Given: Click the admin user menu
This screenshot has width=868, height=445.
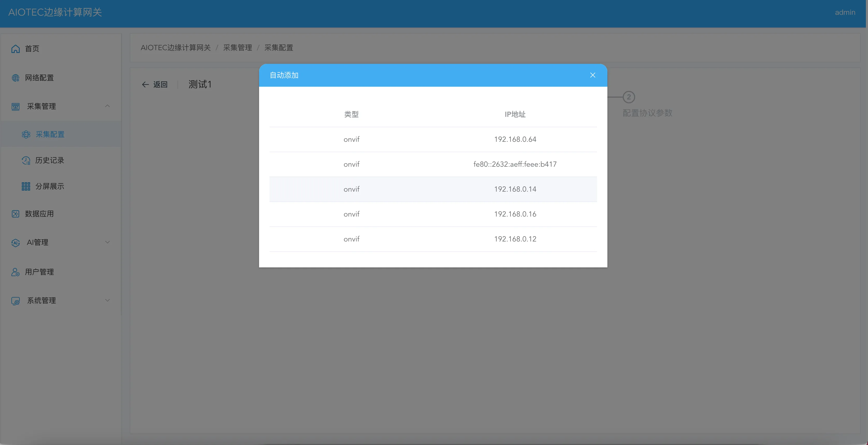Looking at the screenshot, I should coord(845,12).
